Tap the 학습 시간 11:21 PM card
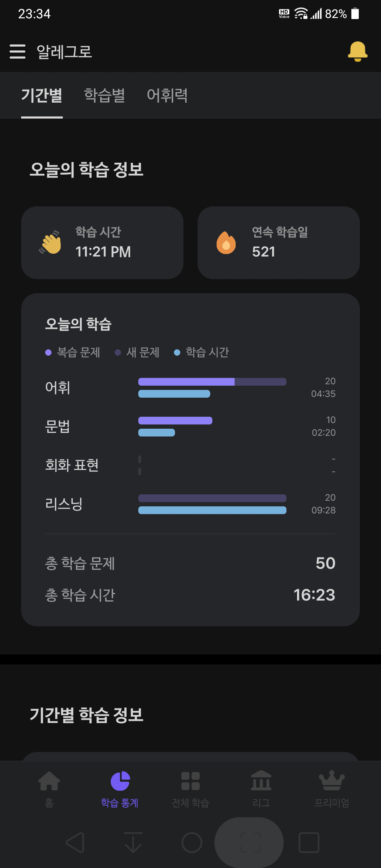This screenshot has width=381, height=868. [102, 243]
